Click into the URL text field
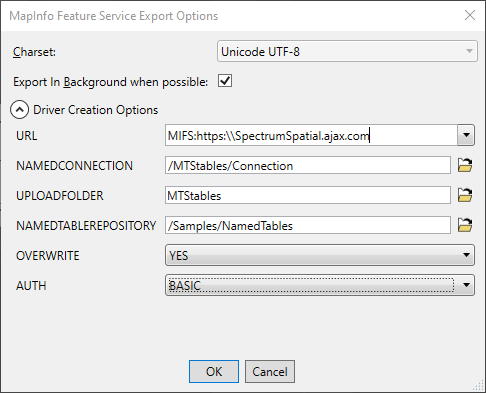 click(311, 135)
